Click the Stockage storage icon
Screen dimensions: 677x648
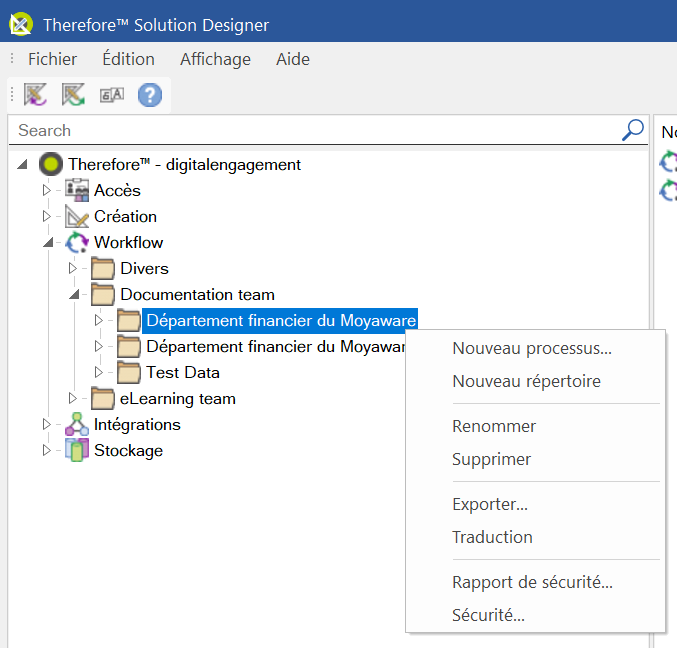coord(77,450)
